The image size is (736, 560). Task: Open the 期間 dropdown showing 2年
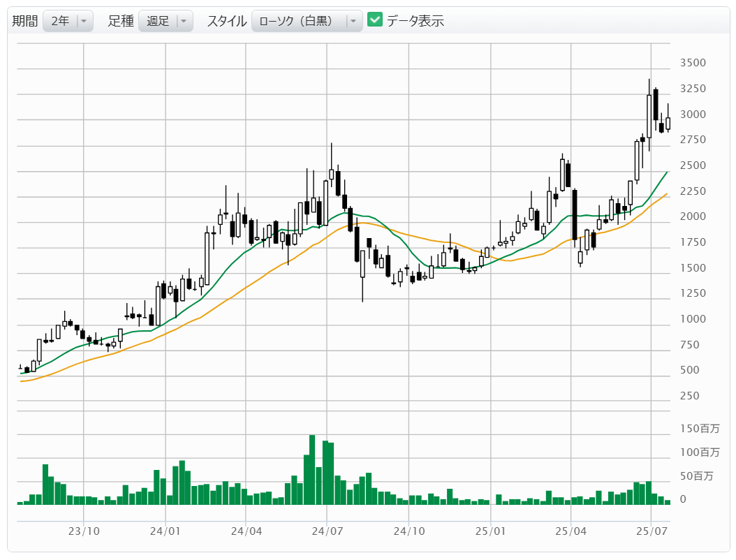coord(68,21)
